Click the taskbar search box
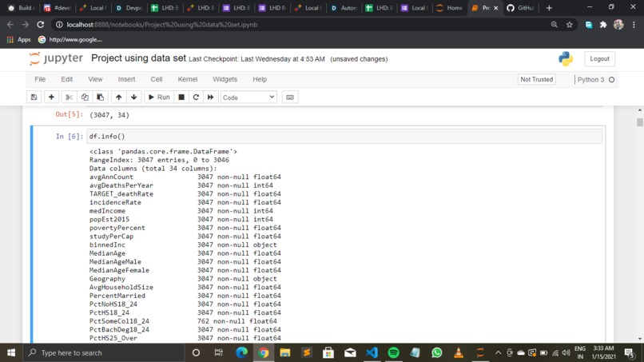Viewport: 644px width, 362px height. pos(104,352)
